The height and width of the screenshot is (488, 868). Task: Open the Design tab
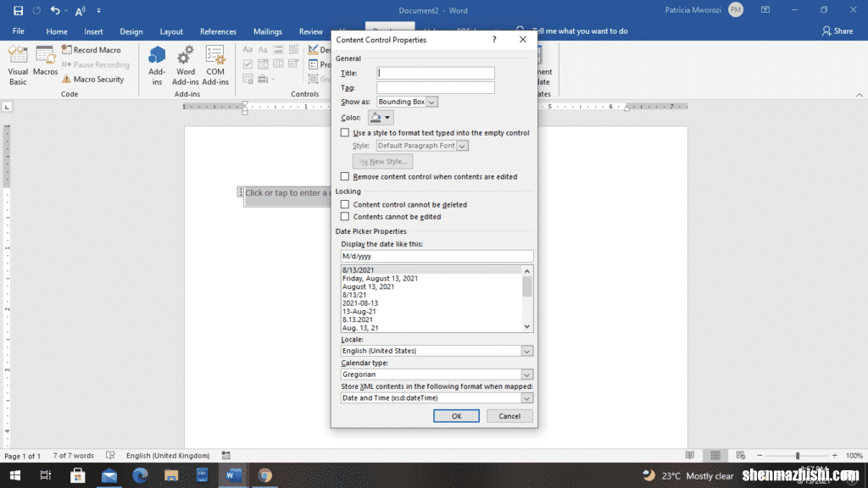point(131,31)
